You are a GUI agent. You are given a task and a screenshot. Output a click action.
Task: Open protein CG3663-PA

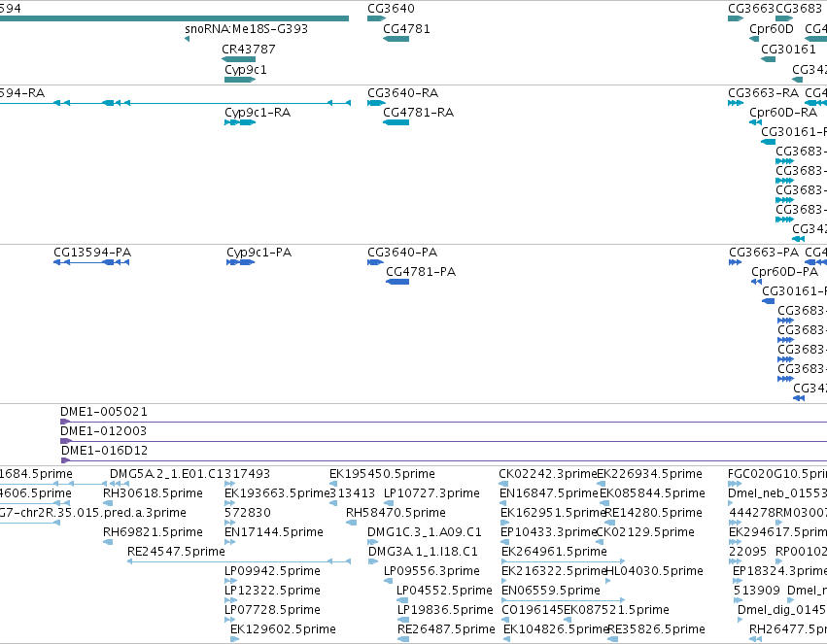pyautogui.click(x=764, y=253)
